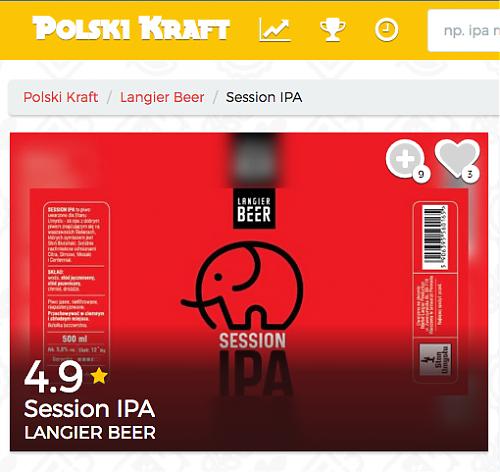Select Session IPA breadcrumb item
The image size is (500, 473).
[264, 97]
